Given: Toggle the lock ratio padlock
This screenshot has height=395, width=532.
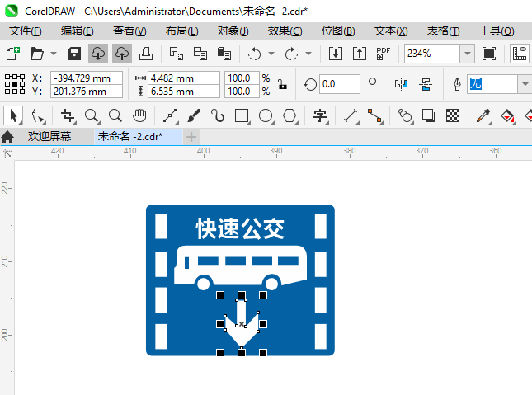Looking at the screenshot, I should [282, 84].
